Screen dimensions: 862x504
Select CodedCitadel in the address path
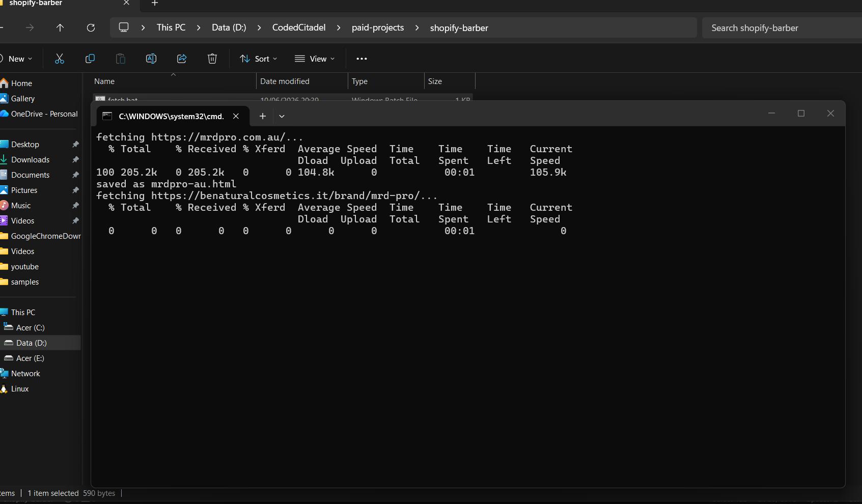coord(299,27)
